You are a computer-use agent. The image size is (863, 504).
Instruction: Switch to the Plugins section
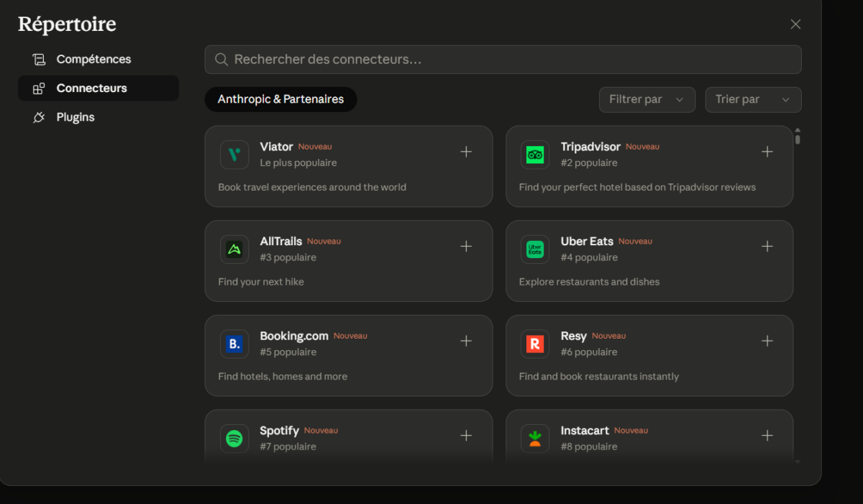75,116
